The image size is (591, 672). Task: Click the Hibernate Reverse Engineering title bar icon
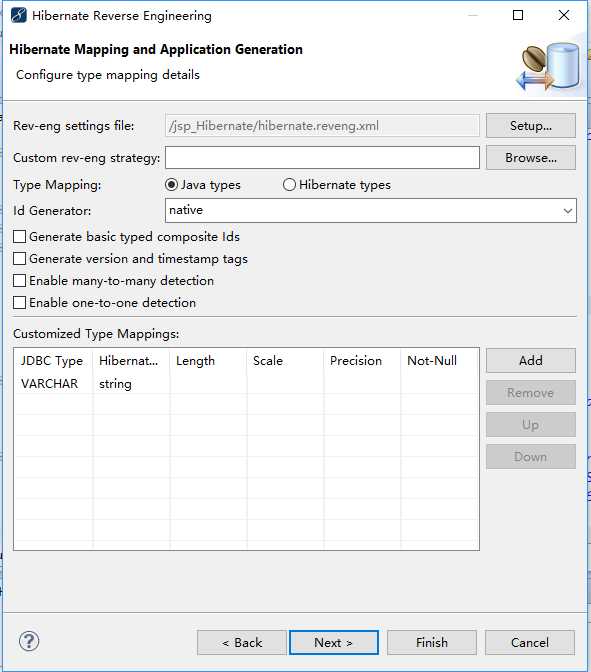coord(19,15)
